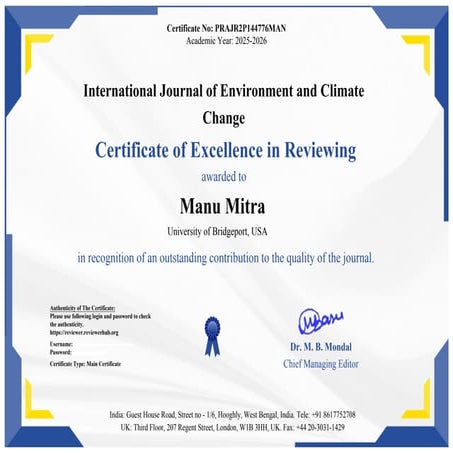Click the UK address line at bottom
Image resolution: width=453 pixels, height=453 pixels.
[x=232, y=427]
